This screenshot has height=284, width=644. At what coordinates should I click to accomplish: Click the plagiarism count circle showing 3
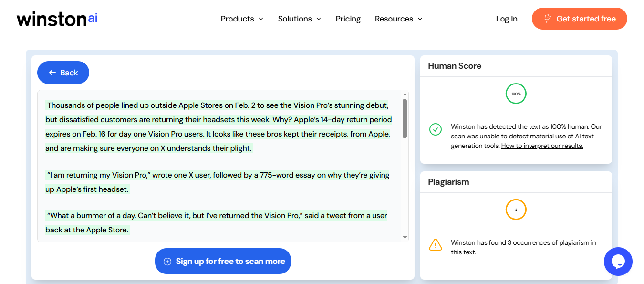click(516, 210)
